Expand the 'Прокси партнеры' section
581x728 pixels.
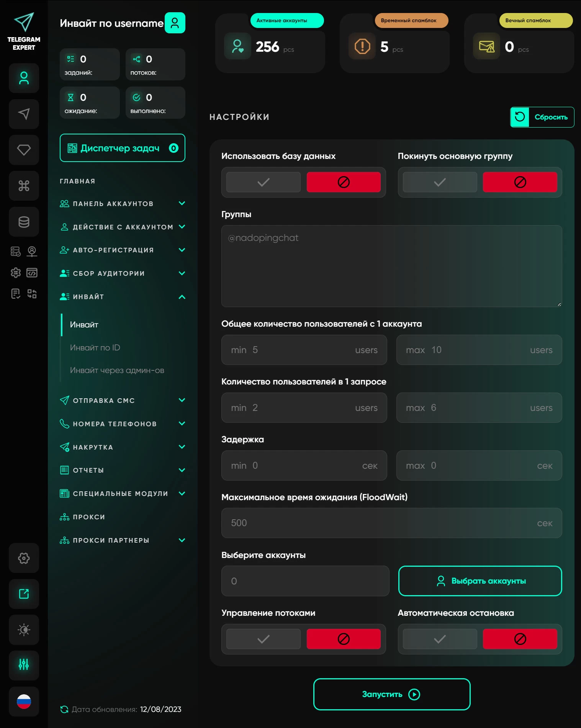coord(123,540)
